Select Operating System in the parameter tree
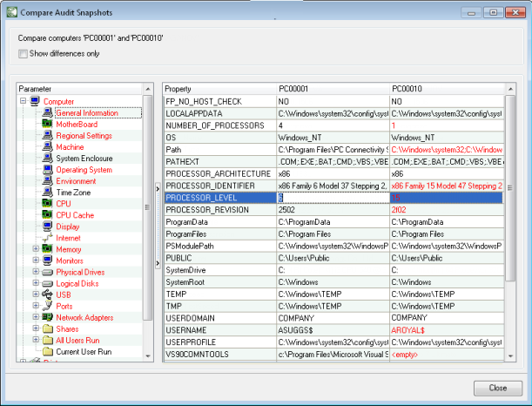 [x=84, y=170]
